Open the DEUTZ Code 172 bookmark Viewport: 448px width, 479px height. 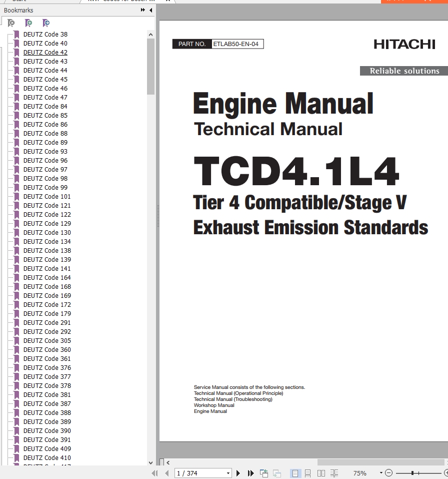pos(47,305)
